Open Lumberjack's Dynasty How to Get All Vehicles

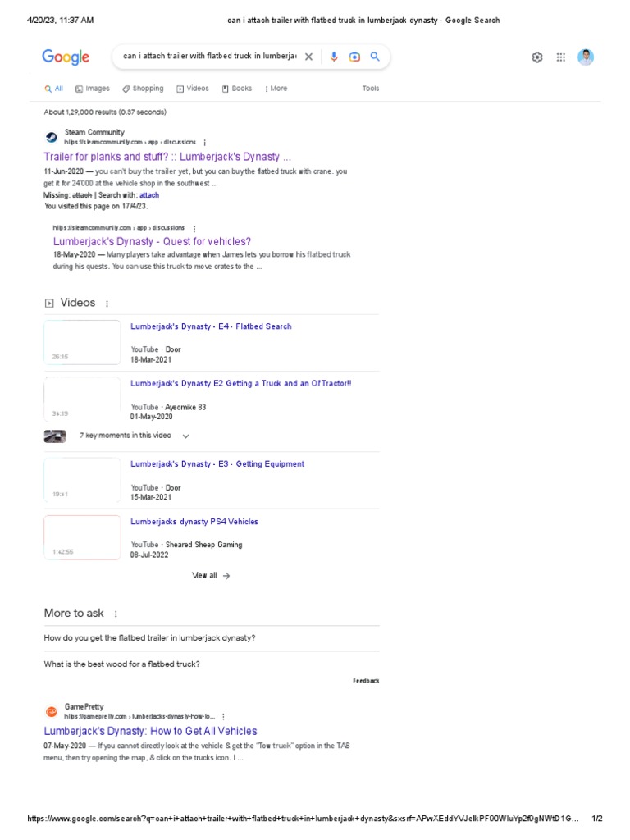coord(151,731)
